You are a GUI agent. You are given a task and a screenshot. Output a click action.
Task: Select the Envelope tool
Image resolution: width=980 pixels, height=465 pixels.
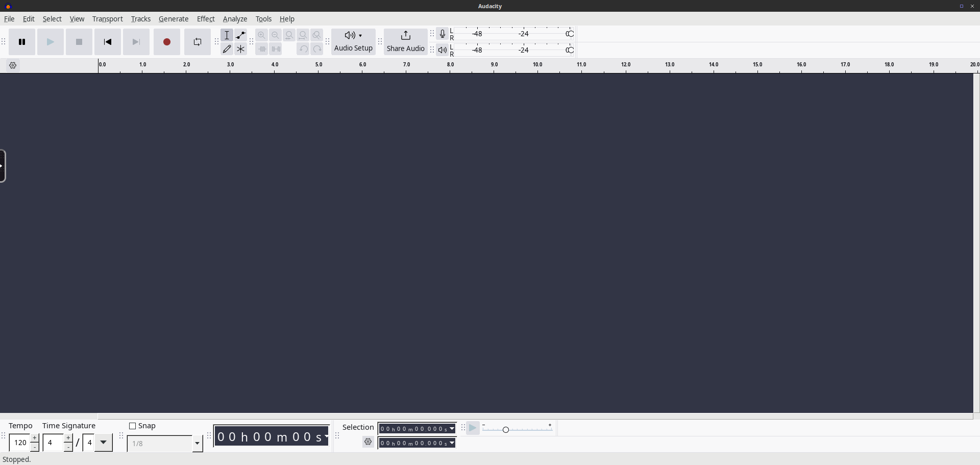coord(241,35)
